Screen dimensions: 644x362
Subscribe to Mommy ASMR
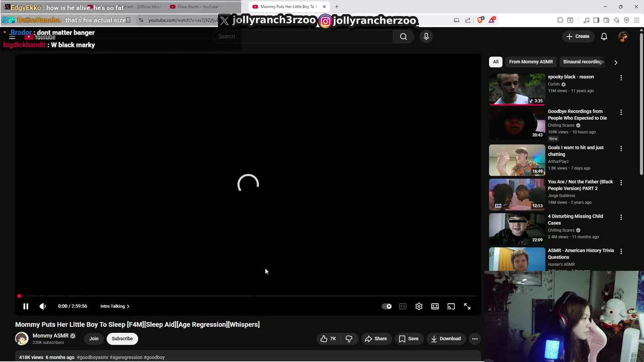pyautogui.click(x=122, y=339)
